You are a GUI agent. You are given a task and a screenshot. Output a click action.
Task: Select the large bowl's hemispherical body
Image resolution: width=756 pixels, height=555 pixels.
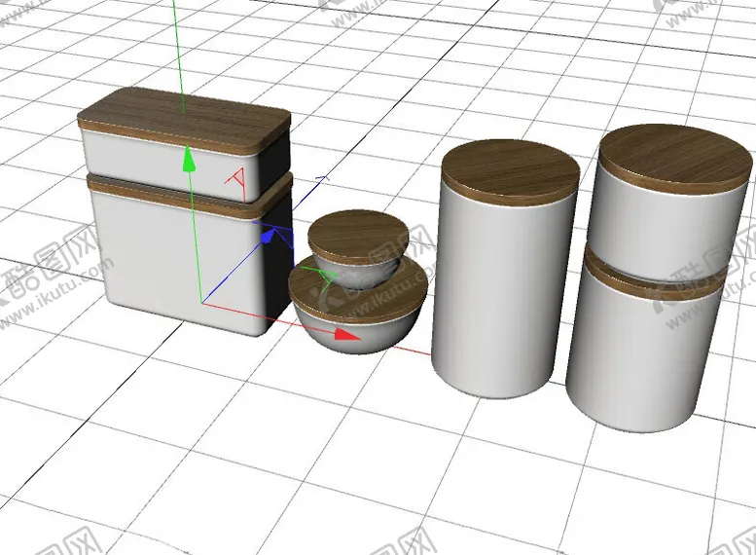358,332
